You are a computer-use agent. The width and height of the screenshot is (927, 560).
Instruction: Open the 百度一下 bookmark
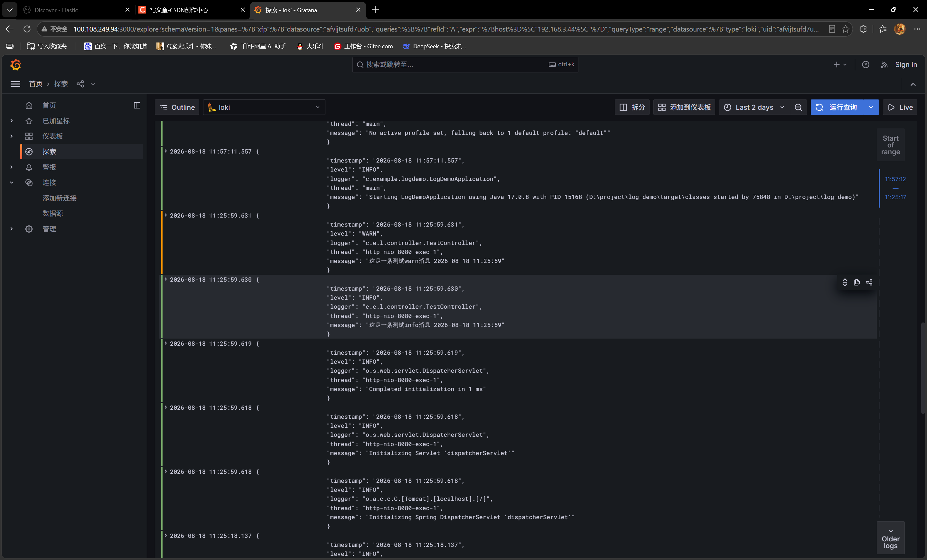pos(115,46)
